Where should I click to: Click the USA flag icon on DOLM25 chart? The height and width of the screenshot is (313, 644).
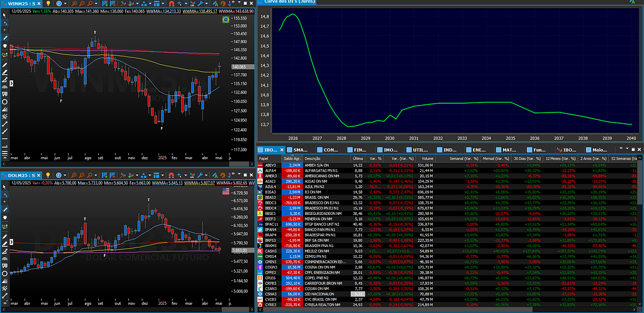pos(226,190)
